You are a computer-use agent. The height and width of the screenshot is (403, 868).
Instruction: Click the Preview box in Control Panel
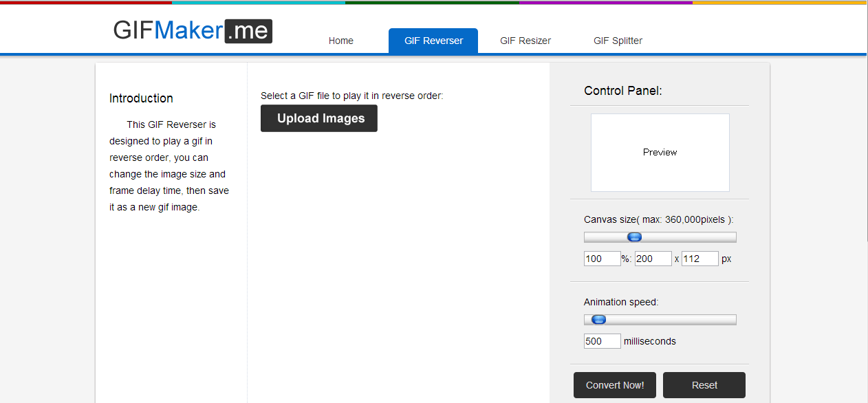tap(660, 152)
